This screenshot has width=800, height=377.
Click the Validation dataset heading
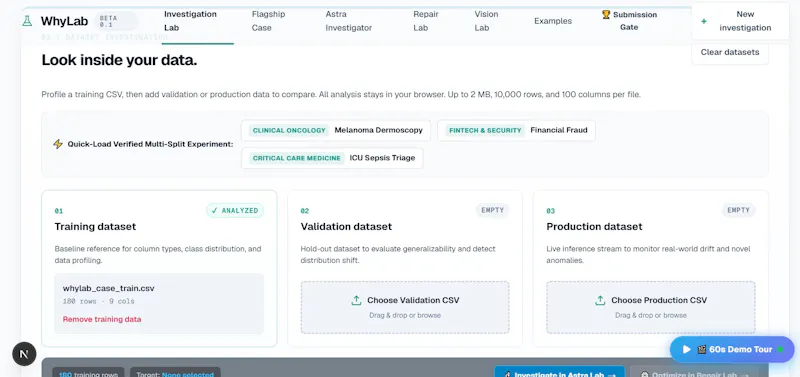pos(346,227)
